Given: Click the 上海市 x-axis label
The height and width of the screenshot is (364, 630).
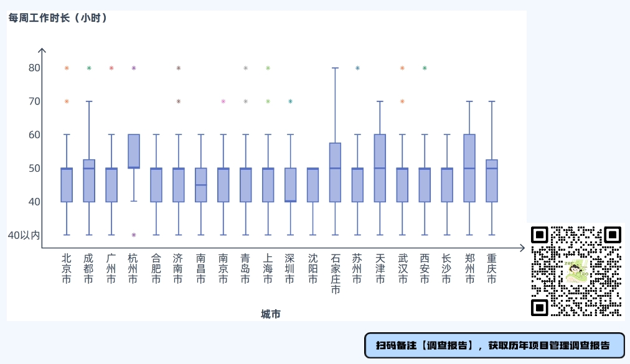Looking at the screenshot, I should 268,268.
